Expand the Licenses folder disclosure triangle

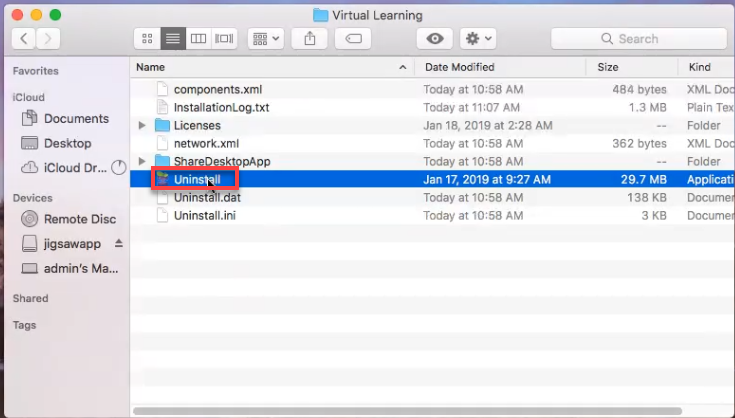tap(142, 126)
